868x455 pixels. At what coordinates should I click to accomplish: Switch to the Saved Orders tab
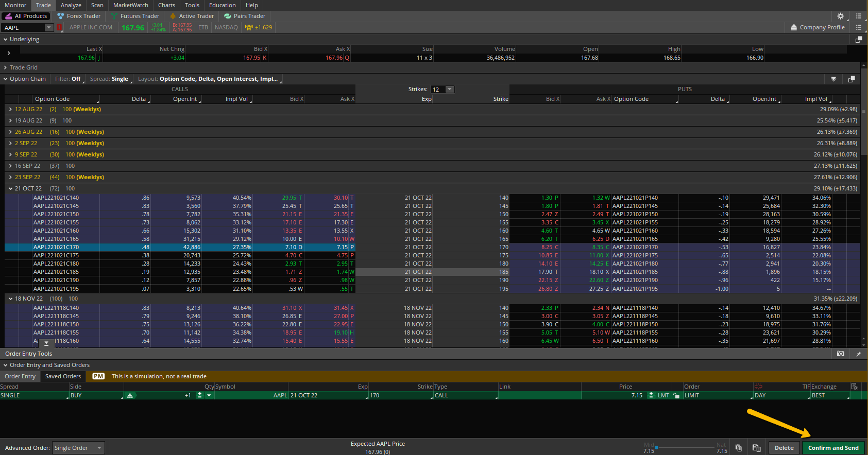click(63, 376)
